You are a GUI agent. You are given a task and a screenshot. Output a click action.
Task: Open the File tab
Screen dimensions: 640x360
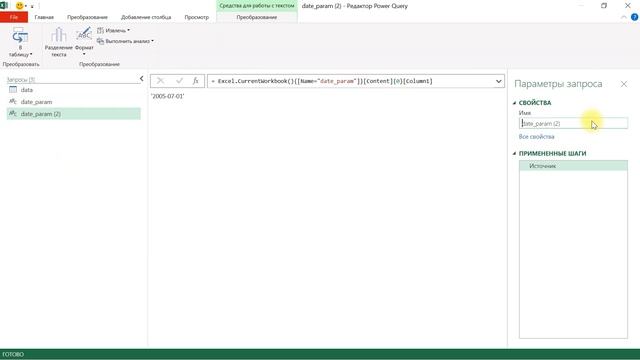point(14,17)
